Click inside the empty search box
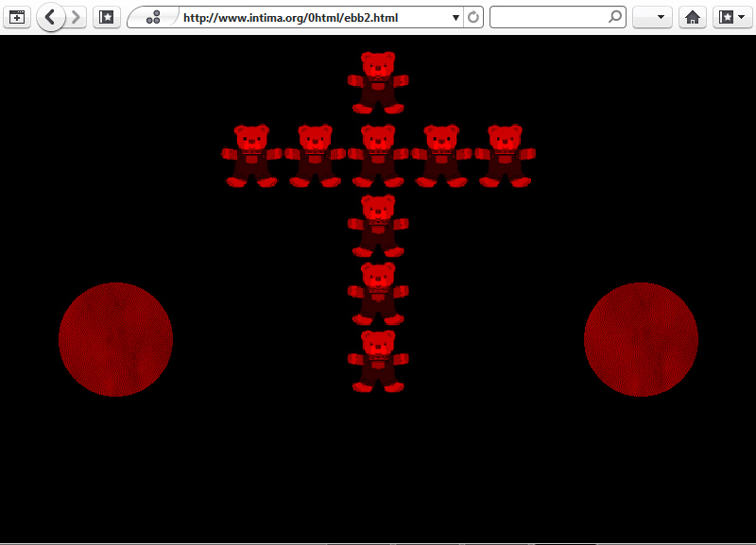Screen dimensions: 756x545 click(x=548, y=17)
